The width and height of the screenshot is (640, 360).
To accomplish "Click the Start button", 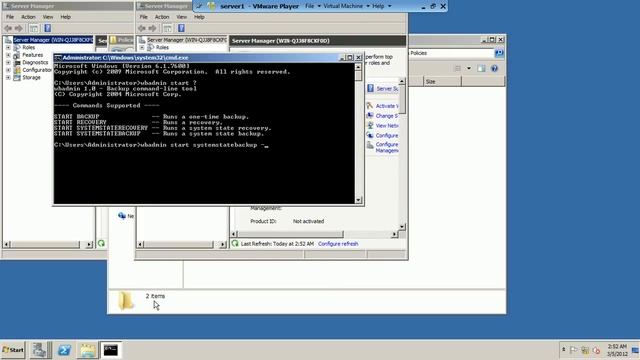I will point(13,350).
